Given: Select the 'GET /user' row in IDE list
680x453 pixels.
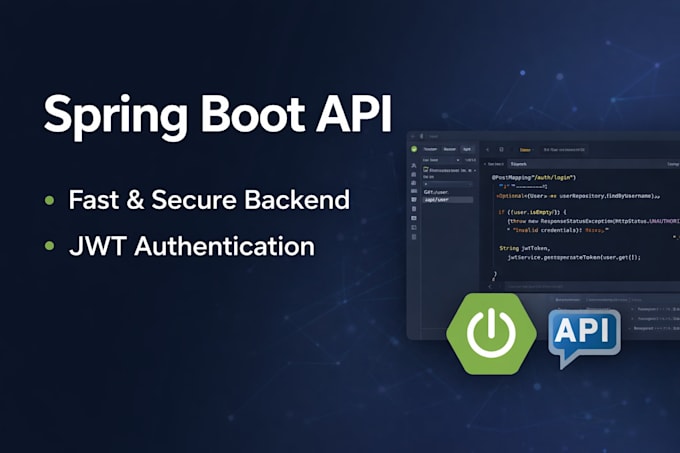Looking at the screenshot, I should (x=436, y=192).
